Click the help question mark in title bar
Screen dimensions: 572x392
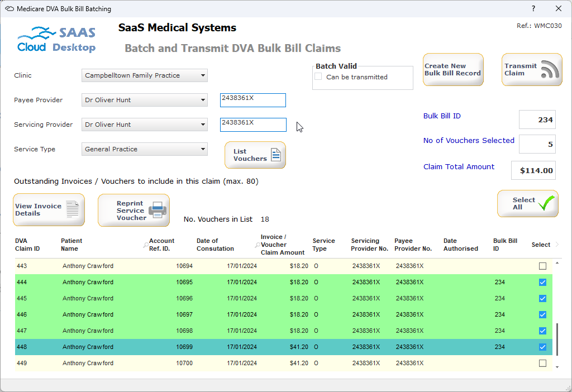533,8
